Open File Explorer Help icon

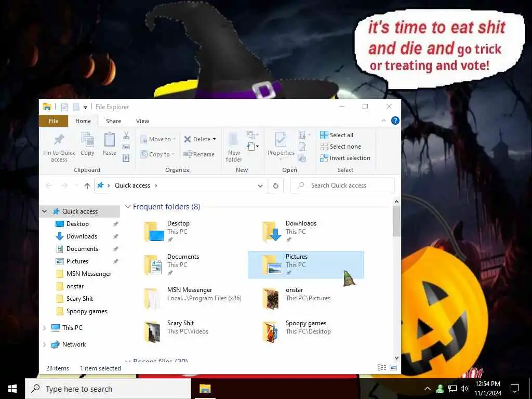tap(395, 121)
